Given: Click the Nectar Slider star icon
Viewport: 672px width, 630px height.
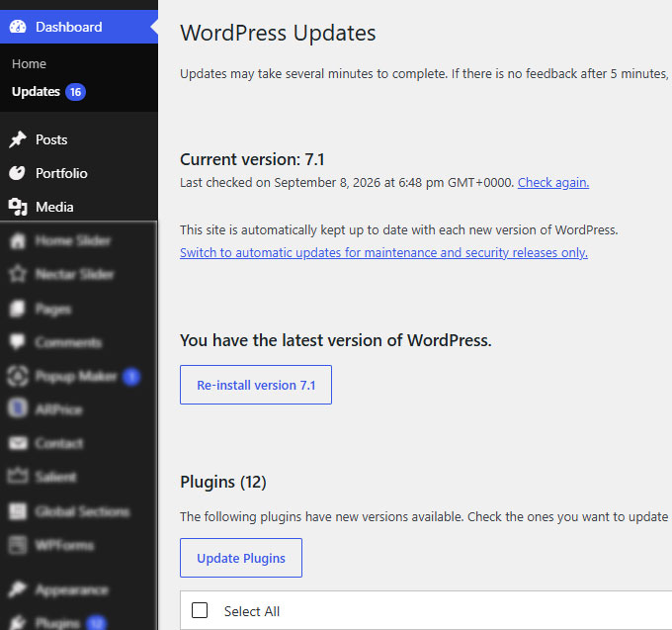Looking at the screenshot, I should [x=18, y=274].
